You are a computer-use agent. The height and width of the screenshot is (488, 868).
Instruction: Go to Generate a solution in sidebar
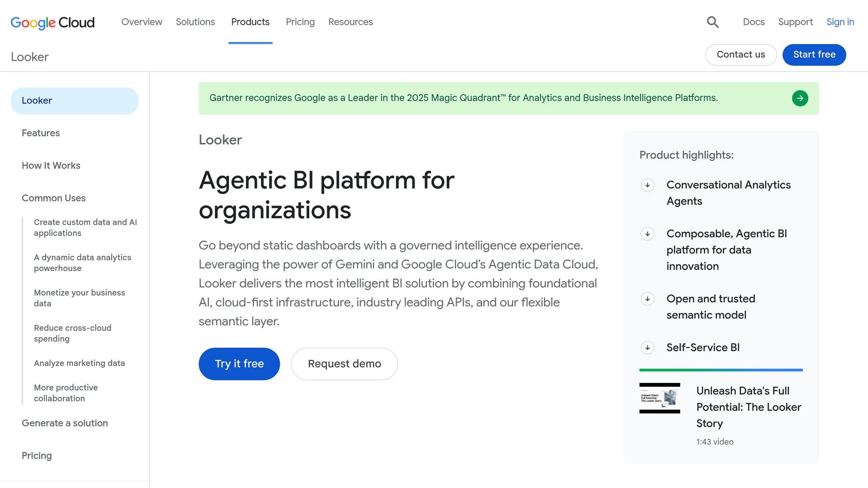pyautogui.click(x=65, y=423)
